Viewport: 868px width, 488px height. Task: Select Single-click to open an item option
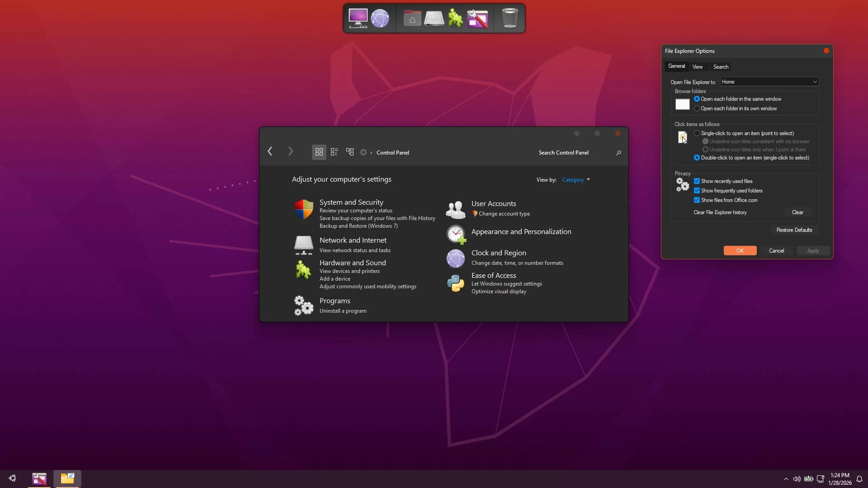pos(697,133)
